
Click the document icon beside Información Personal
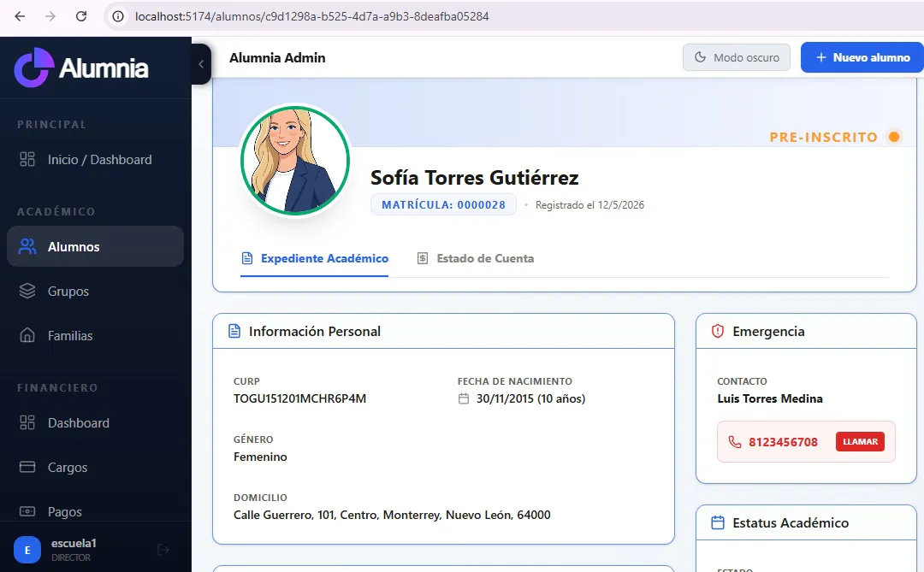[234, 331]
